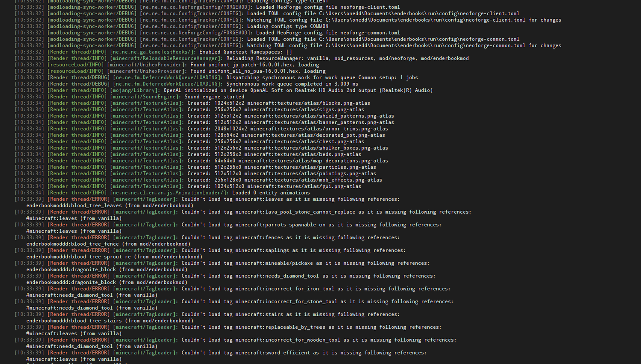Select error 'Couldn't load tag minecraft:stairs'
This screenshot has width=641, height=364.
(207, 314)
